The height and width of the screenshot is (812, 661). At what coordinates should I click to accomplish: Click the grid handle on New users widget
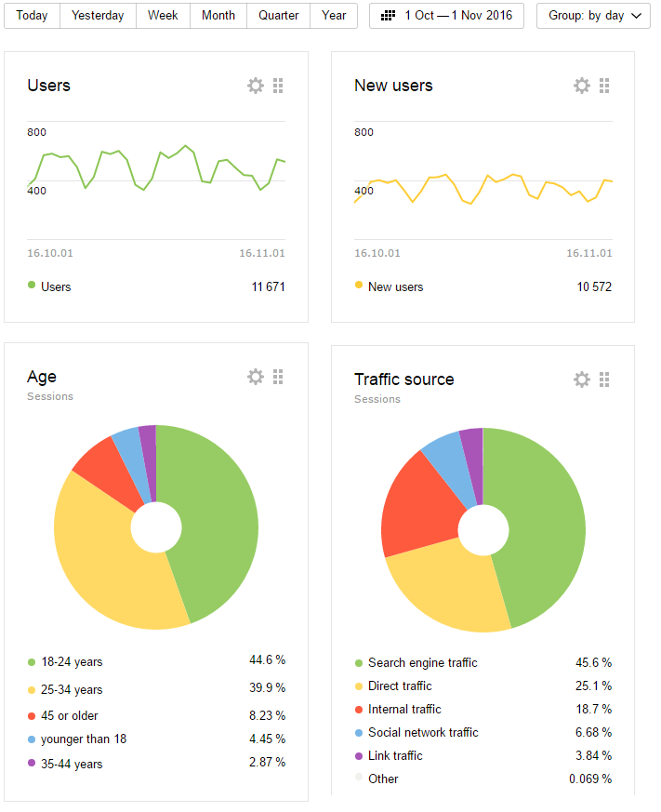(x=604, y=86)
